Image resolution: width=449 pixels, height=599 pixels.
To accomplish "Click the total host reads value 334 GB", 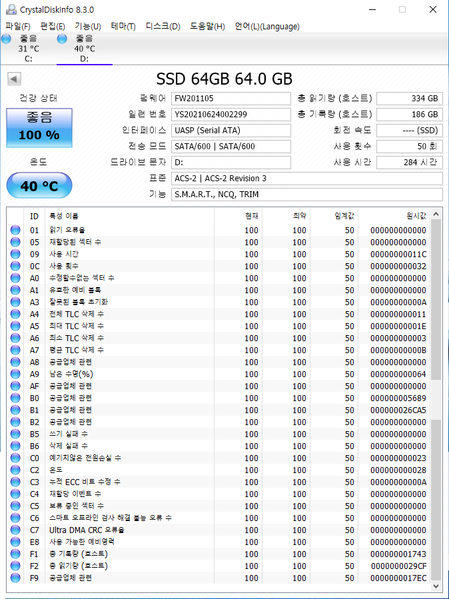I will [x=410, y=99].
